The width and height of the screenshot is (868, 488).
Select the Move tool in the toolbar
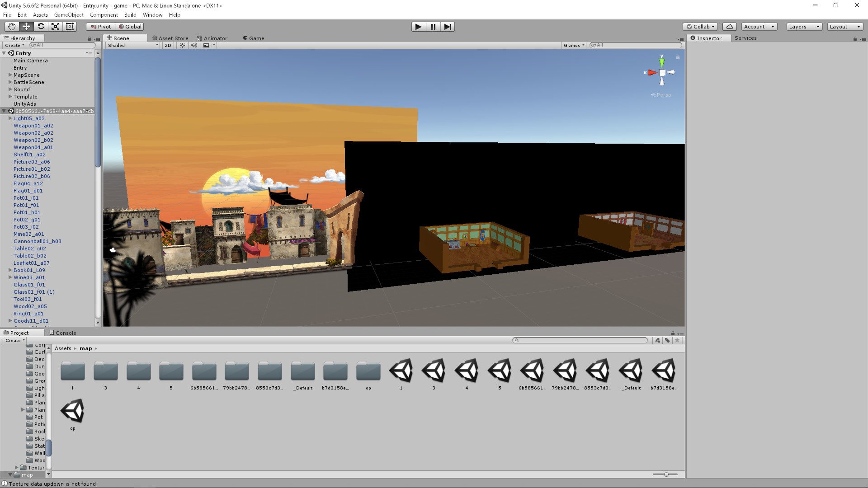26,26
